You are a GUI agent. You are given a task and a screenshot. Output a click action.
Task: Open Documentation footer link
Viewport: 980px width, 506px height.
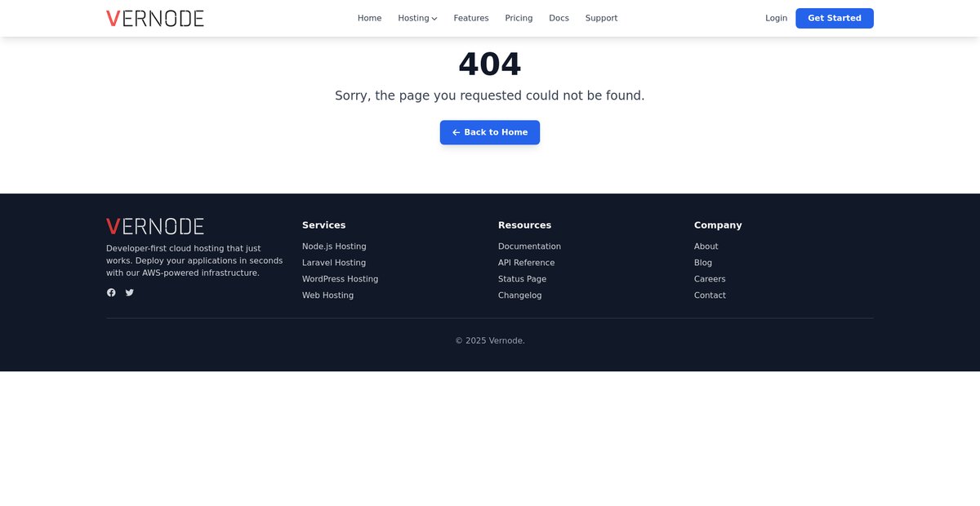[x=529, y=246]
